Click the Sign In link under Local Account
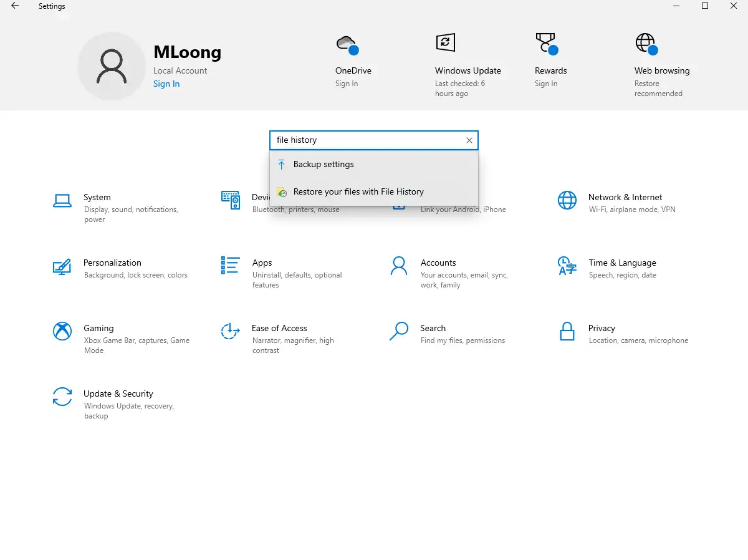Viewport: 748px width, 560px height. click(x=166, y=84)
